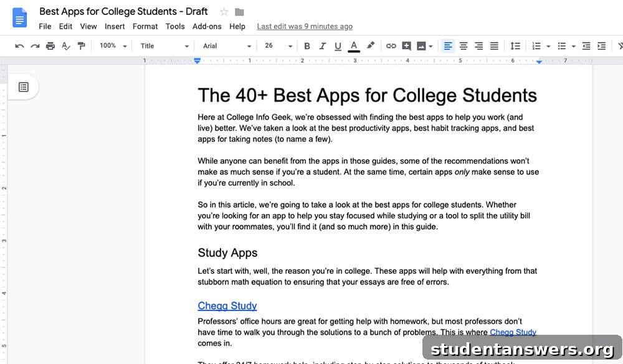
Task: Click the left indent marker on ruler
Action: tap(197, 61)
